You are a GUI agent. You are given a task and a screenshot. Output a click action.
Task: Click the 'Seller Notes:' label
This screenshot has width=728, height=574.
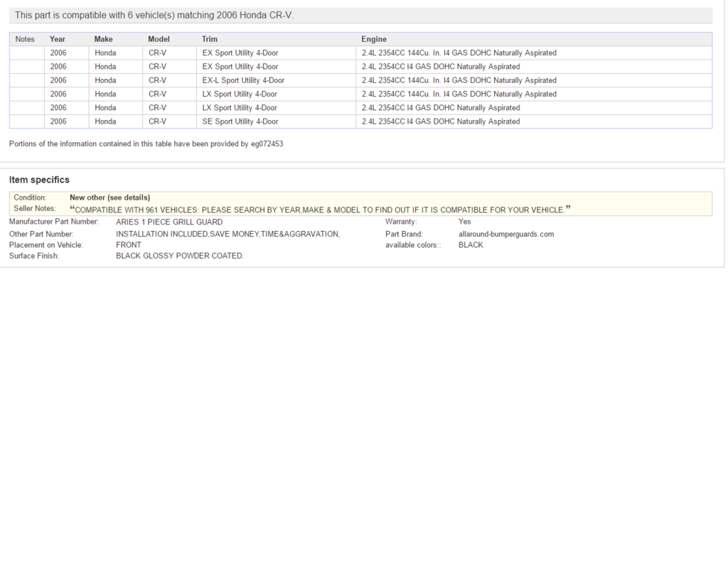35,208
